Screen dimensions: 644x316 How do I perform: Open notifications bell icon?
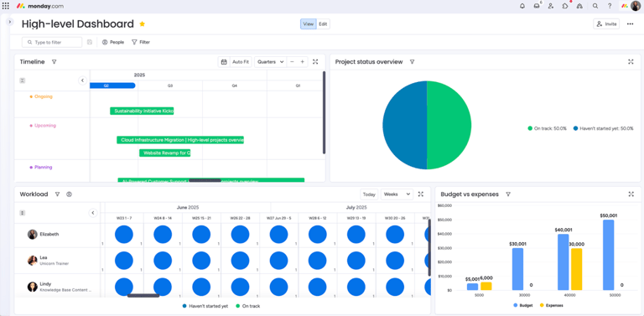pos(522,6)
